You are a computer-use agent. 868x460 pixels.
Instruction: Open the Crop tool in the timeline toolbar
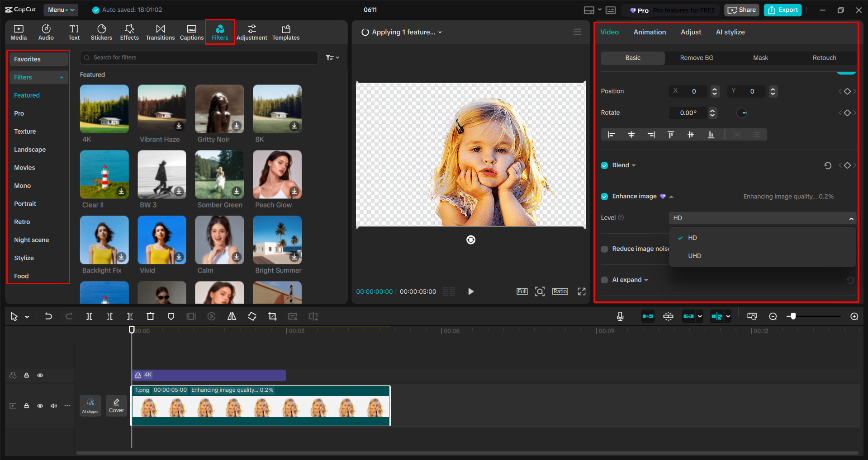click(x=272, y=316)
